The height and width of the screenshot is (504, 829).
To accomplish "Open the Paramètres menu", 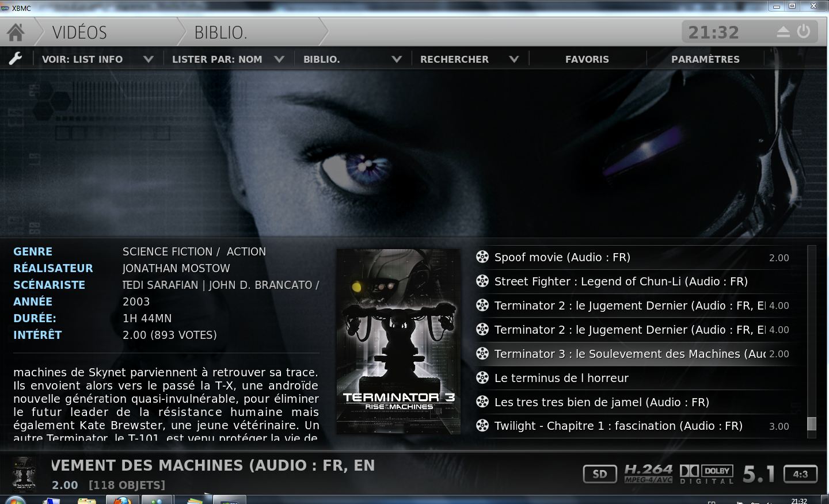I will [705, 59].
